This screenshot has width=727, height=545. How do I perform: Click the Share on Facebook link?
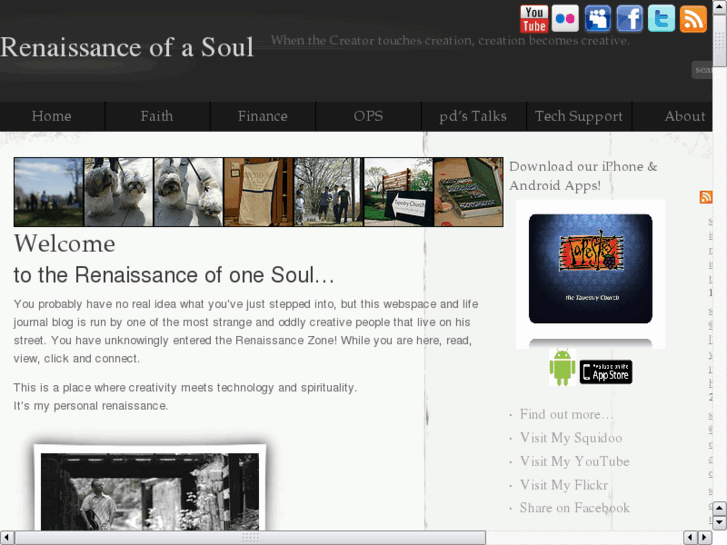pyautogui.click(x=574, y=508)
